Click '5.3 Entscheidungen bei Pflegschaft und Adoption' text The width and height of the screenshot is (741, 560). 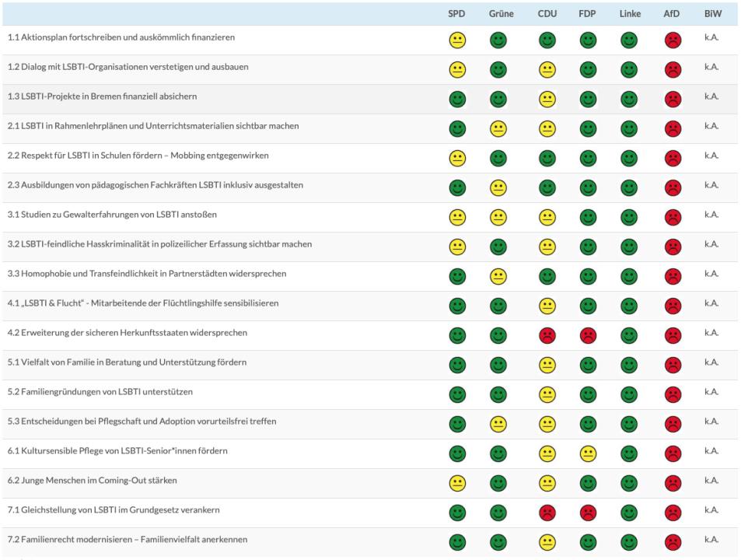(142, 422)
